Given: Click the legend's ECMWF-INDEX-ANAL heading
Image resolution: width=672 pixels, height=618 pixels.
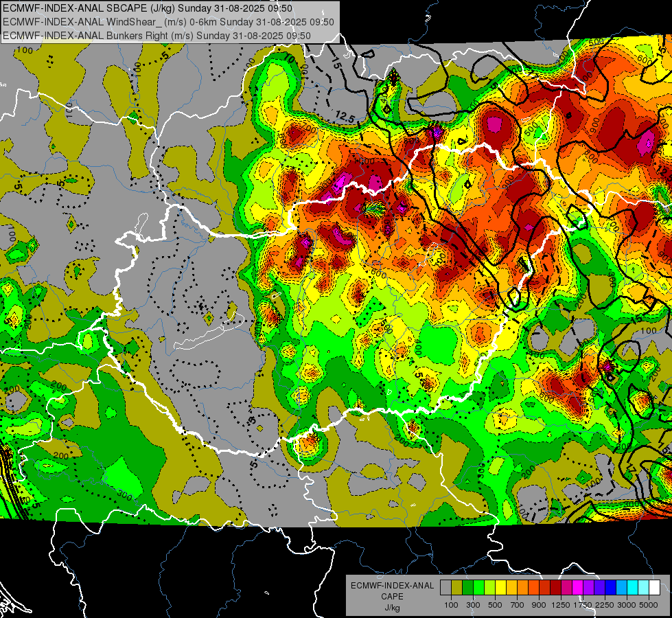Looking at the screenshot, I should tap(392, 586).
